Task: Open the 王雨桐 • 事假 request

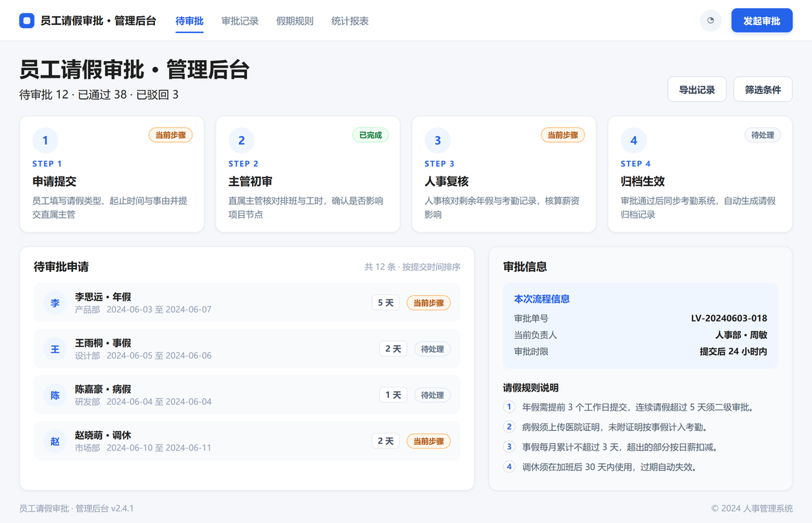Action: click(247, 349)
